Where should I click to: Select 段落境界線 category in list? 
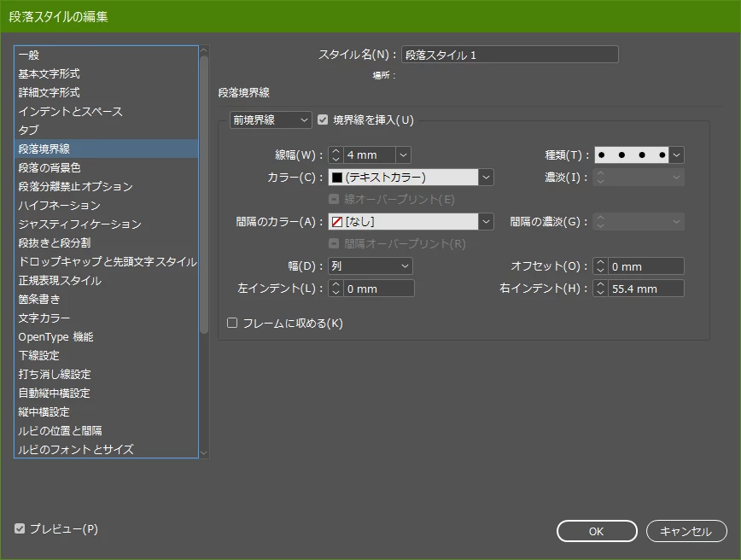107,149
